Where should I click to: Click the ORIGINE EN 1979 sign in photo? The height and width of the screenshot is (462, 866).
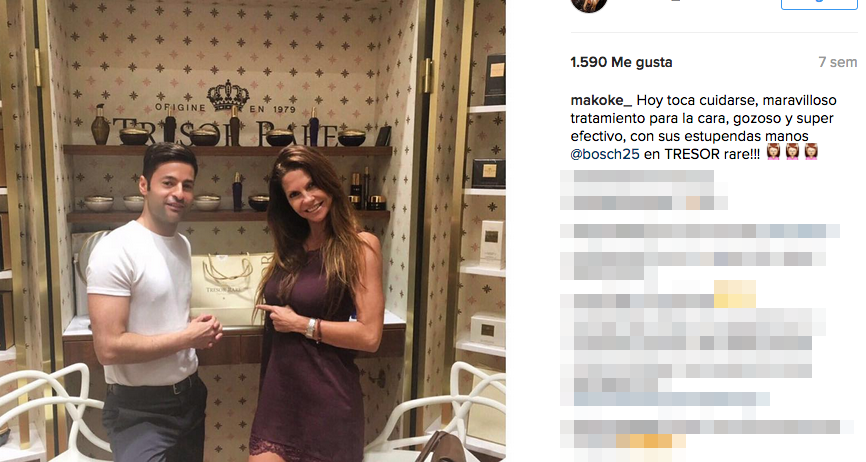(225, 108)
